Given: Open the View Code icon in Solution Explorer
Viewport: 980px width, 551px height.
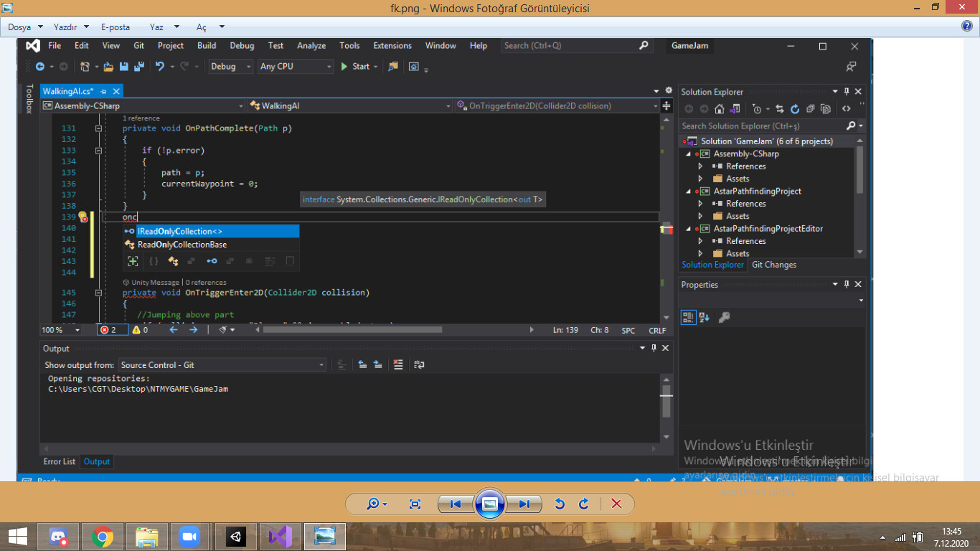Looking at the screenshot, I should (847, 108).
